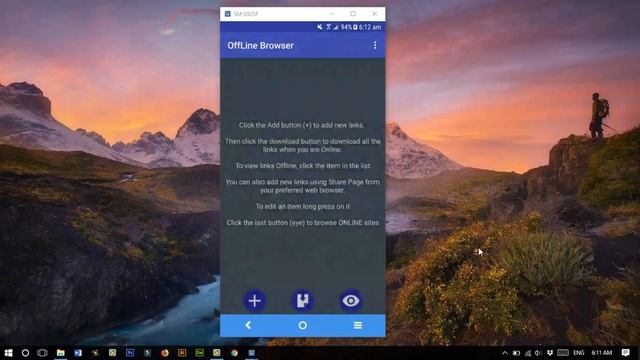The image size is (640, 360).
Task: Click the taskbar battery indicator icon
Action: pyautogui.click(x=516, y=353)
